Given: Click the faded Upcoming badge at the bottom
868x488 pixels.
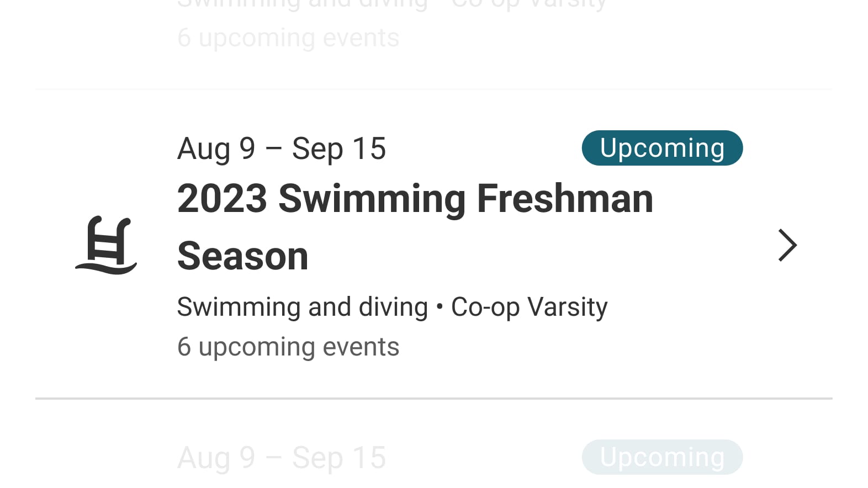Looking at the screenshot, I should click(662, 457).
